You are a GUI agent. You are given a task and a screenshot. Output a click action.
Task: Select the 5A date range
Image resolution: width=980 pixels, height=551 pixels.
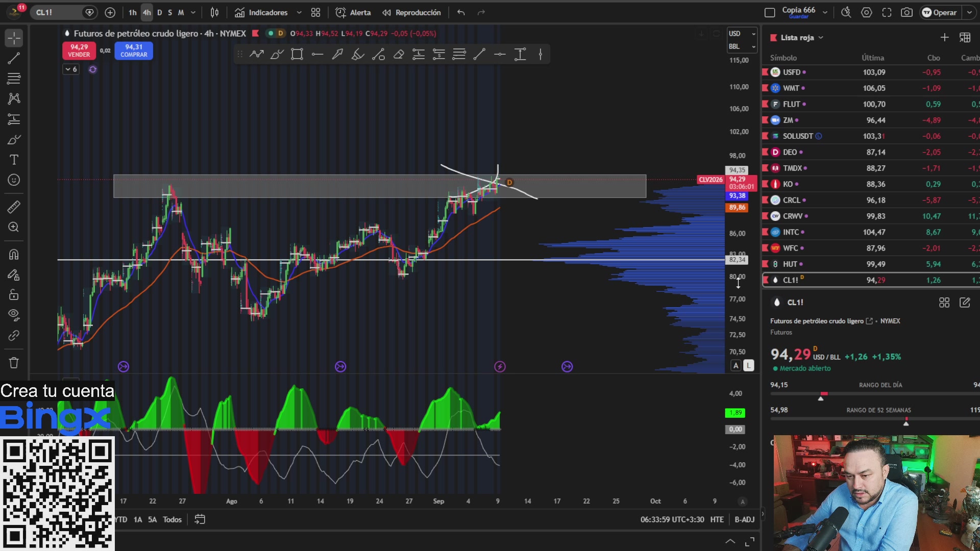coord(152,519)
